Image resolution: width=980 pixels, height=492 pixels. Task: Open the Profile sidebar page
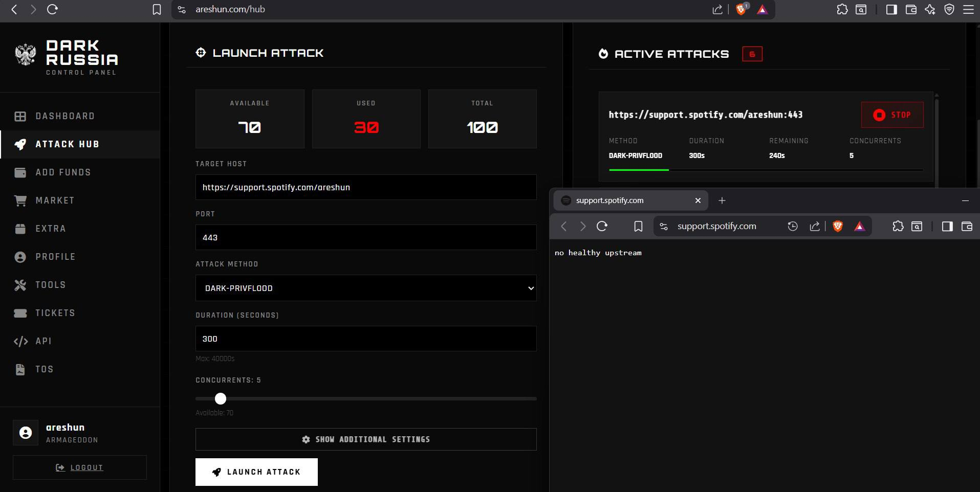[x=80, y=257]
